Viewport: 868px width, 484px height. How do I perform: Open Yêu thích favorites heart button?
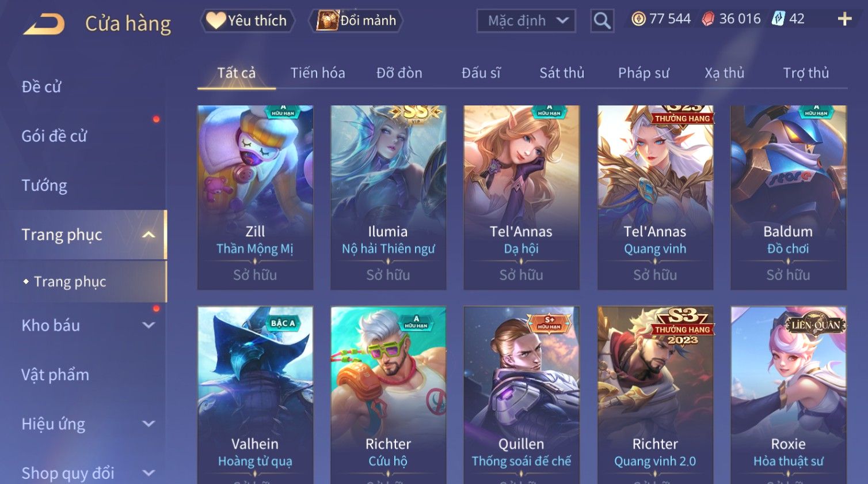coord(247,21)
